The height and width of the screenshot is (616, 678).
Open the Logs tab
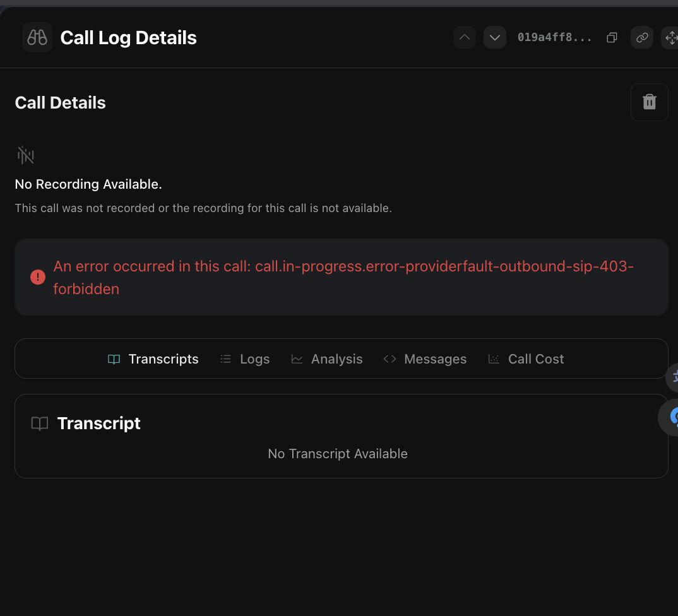click(245, 359)
